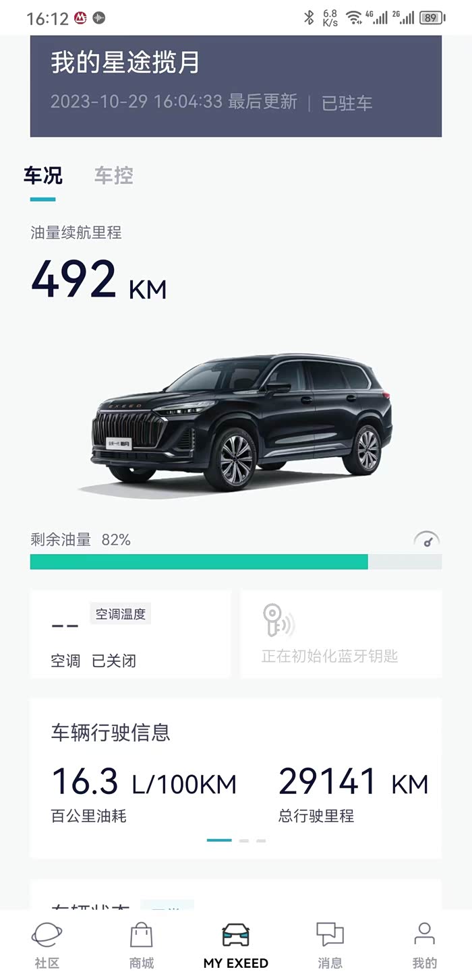The height and width of the screenshot is (980, 472).
Task: Open the 社区 community planet icon
Action: click(47, 936)
